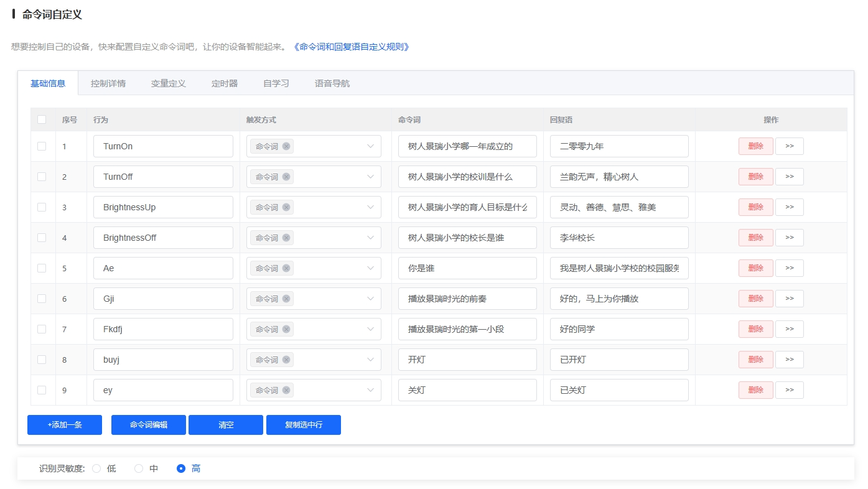Click reply field containing 李华校长
Screen dimensions: 868x489
click(619, 238)
